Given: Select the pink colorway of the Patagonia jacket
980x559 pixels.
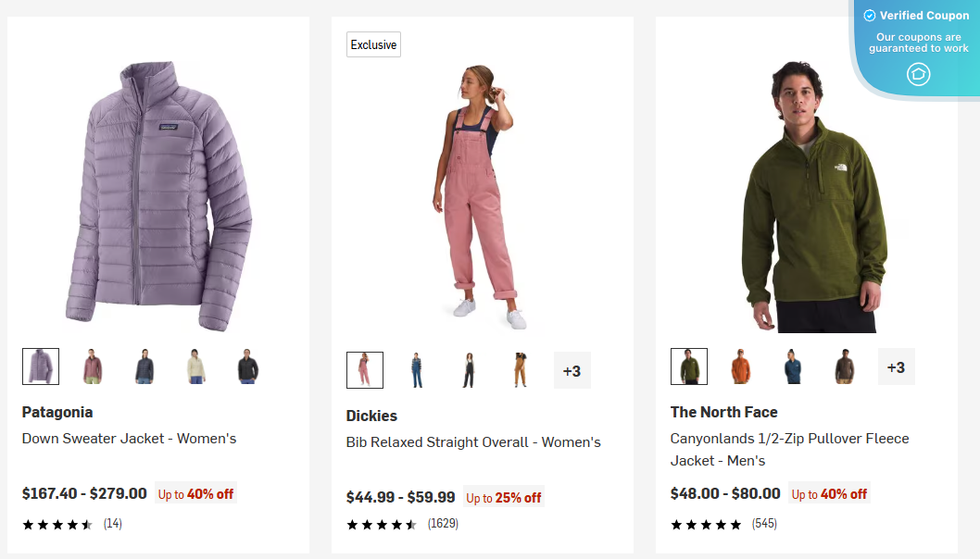Looking at the screenshot, I should click(x=93, y=366).
